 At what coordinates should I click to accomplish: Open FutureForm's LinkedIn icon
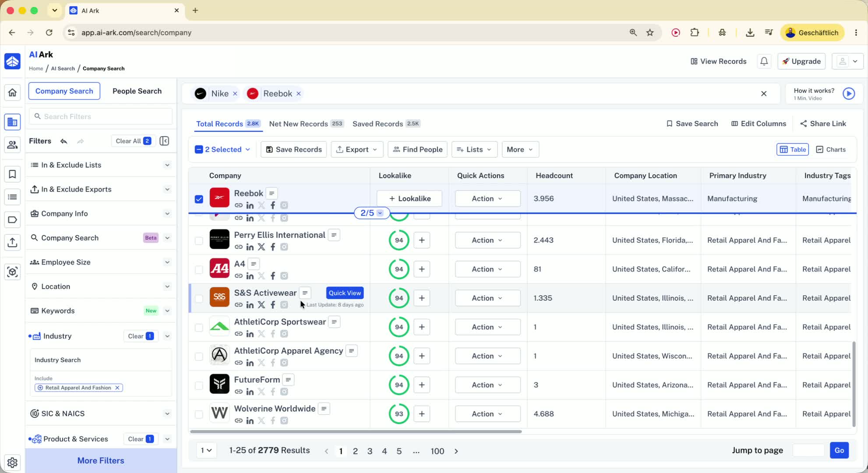pos(250,392)
